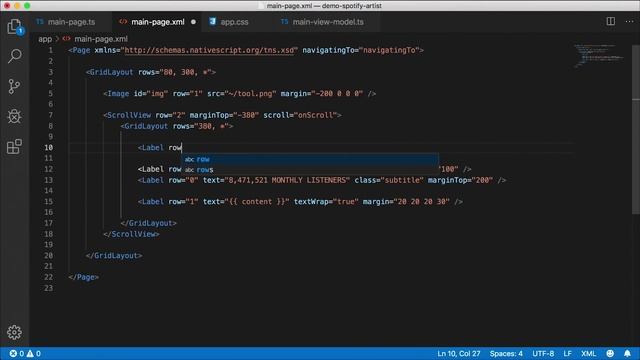640x360 pixels.
Task: Click the "~/tool.png" src value
Action: click(x=250, y=93)
